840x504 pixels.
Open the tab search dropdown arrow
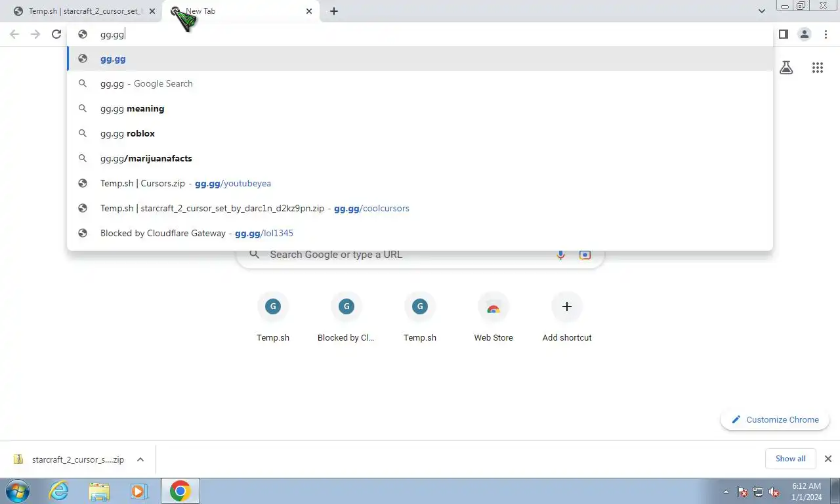tap(762, 11)
